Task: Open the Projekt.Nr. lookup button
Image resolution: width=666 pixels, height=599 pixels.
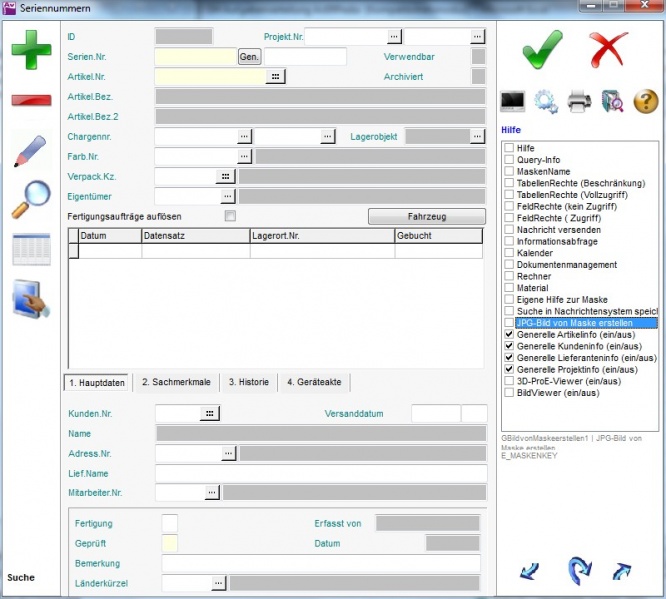Action: 394,37
